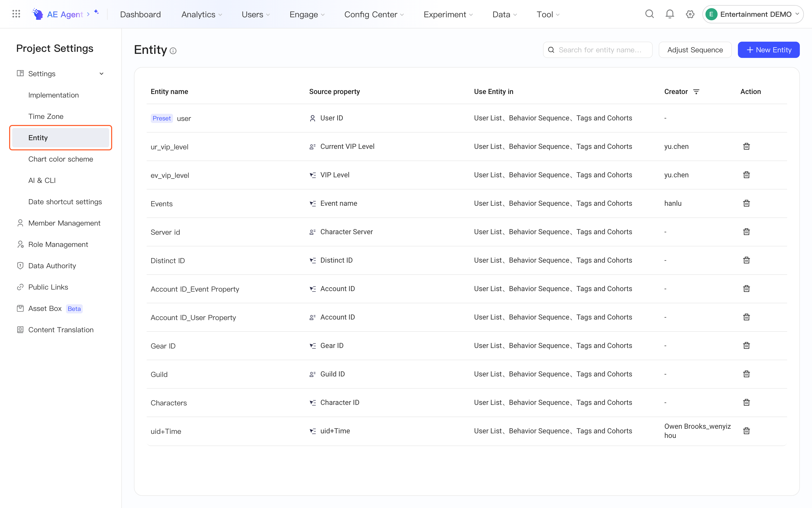Expand the Experiment dropdown menu
The image size is (812, 508).
coord(448,14)
